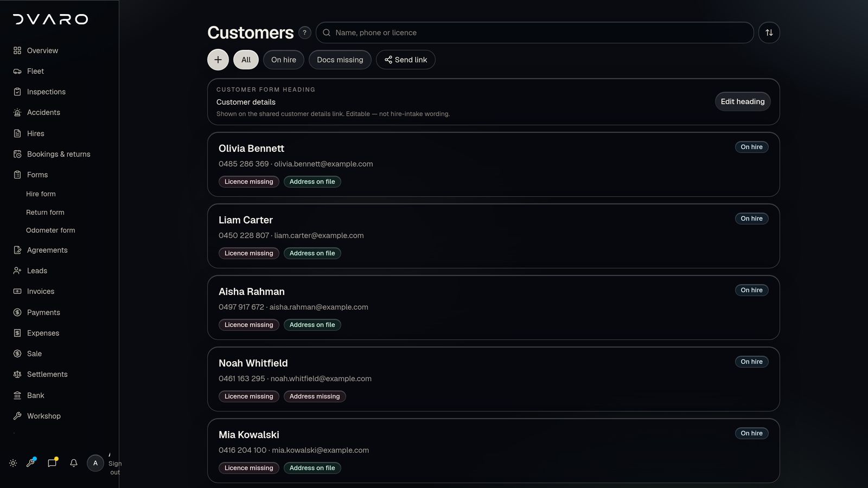Navigate to Workshop in the sidebar
868x488 pixels.
pyautogui.click(x=37, y=416)
